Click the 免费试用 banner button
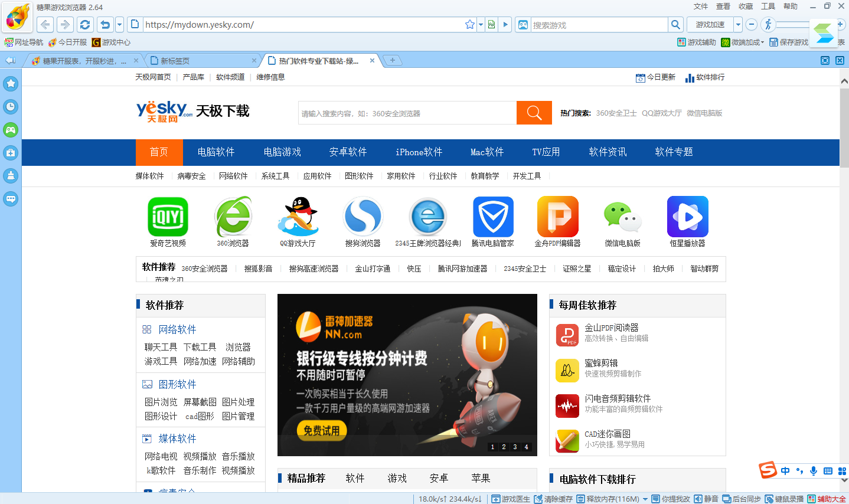 [x=322, y=430]
